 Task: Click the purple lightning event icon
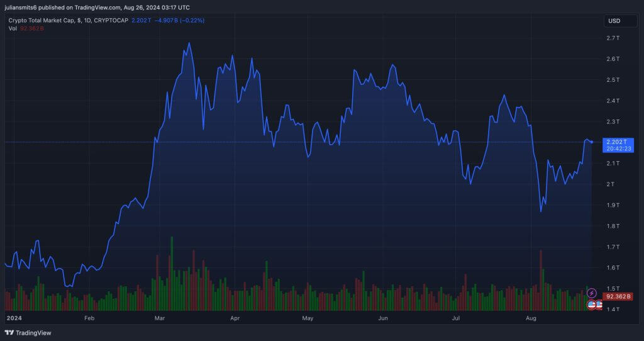[x=592, y=293]
